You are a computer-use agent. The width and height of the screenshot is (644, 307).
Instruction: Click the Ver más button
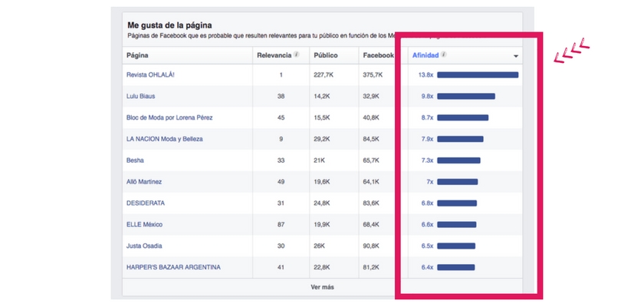[323, 287]
